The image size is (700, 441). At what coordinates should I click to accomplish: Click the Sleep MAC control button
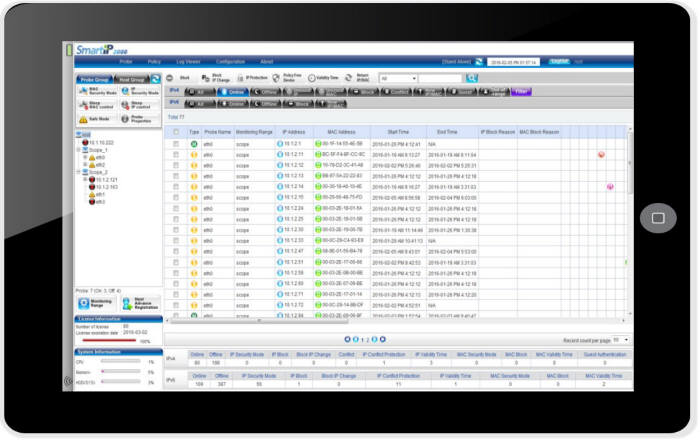click(x=97, y=105)
